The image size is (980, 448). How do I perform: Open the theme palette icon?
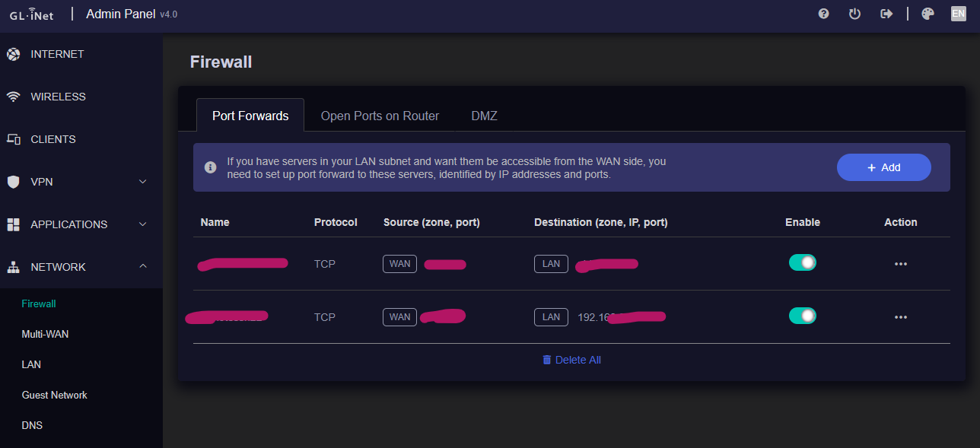tap(928, 14)
